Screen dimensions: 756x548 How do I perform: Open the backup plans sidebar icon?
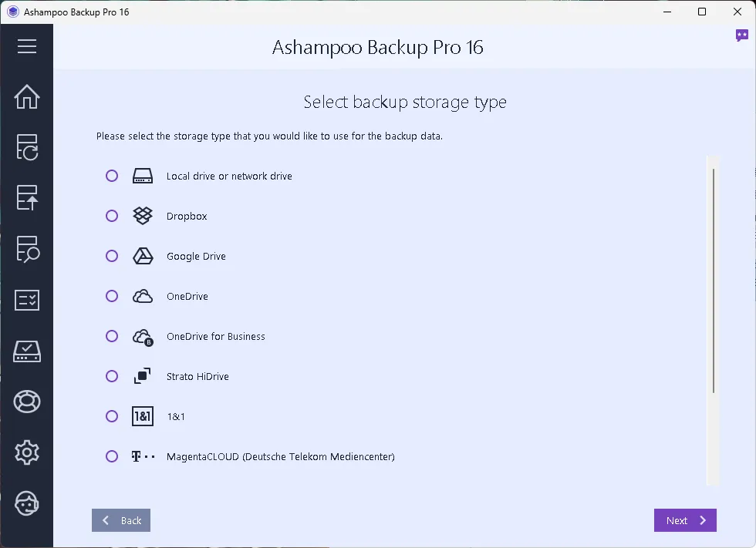[27, 147]
